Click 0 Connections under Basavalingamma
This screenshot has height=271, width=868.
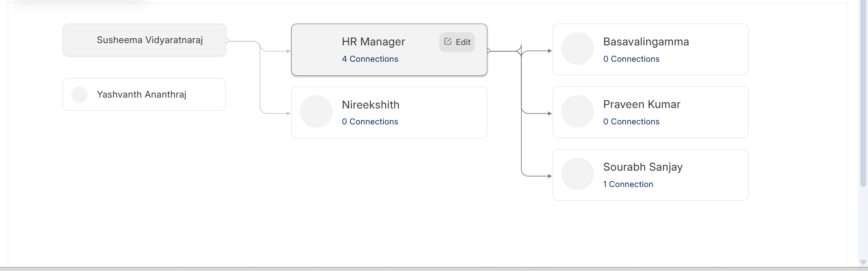pyautogui.click(x=631, y=59)
